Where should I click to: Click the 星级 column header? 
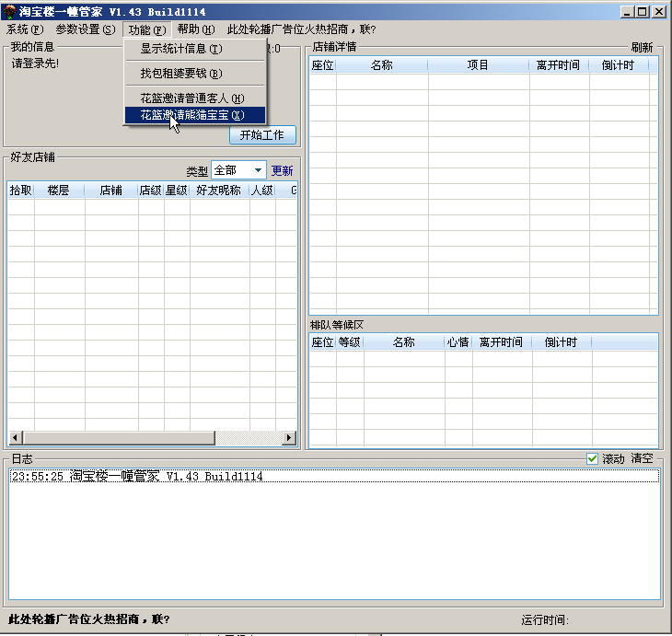[176, 191]
